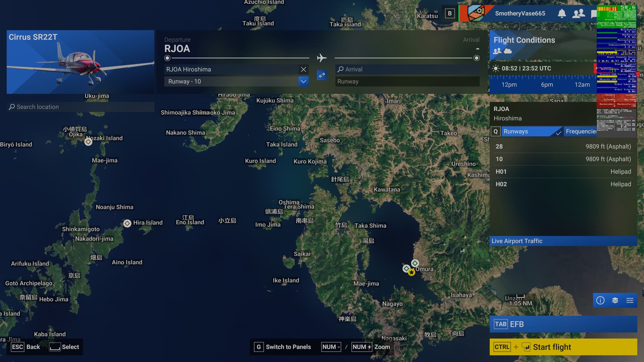Expand the Runway - 10 dropdown
Viewport: 644px width, 362px height.
[303, 81]
